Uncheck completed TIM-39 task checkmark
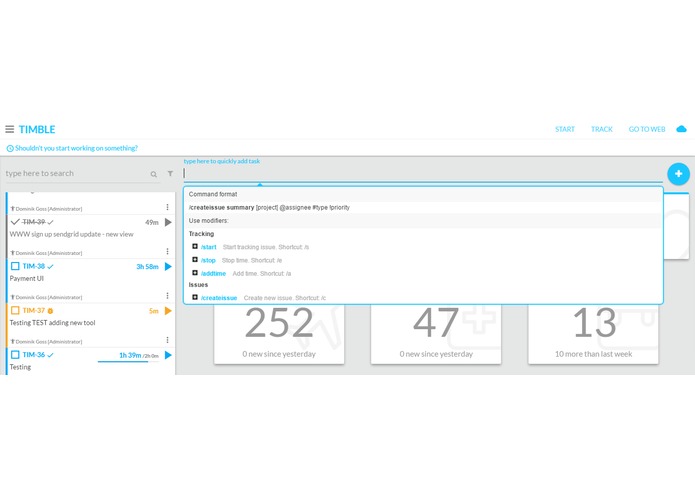695x494 pixels. 15,222
